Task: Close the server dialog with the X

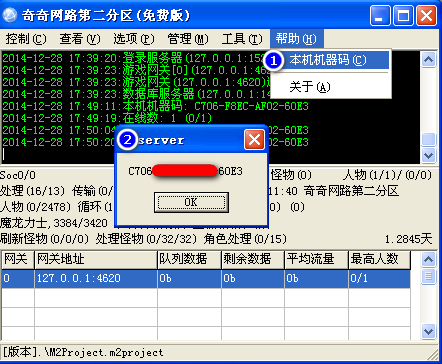Action: pos(254,139)
